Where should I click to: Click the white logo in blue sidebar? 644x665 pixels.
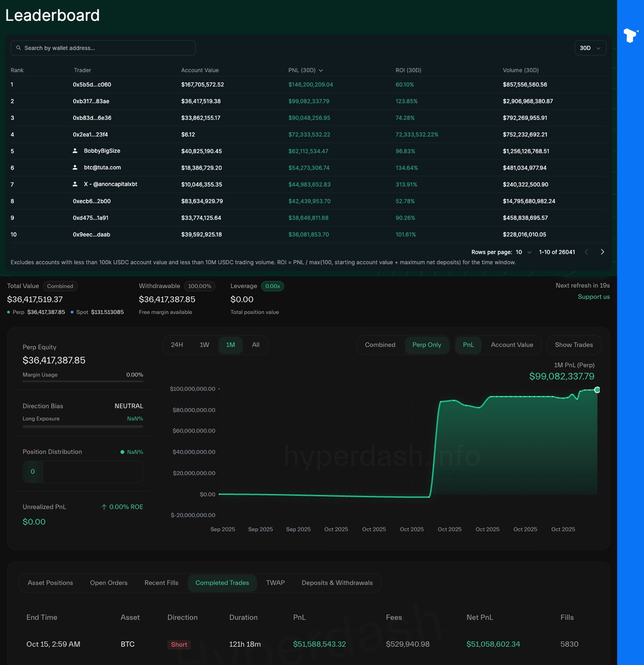point(630,35)
